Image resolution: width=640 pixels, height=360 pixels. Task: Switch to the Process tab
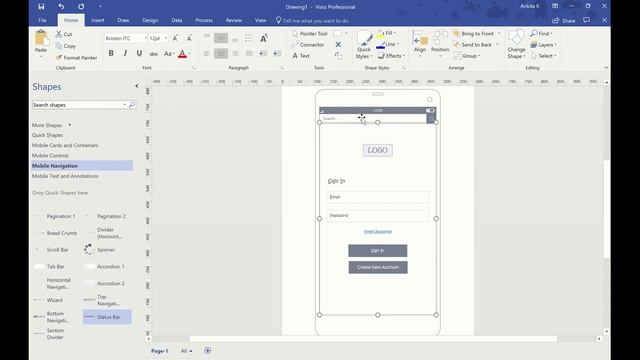click(204, 20)
